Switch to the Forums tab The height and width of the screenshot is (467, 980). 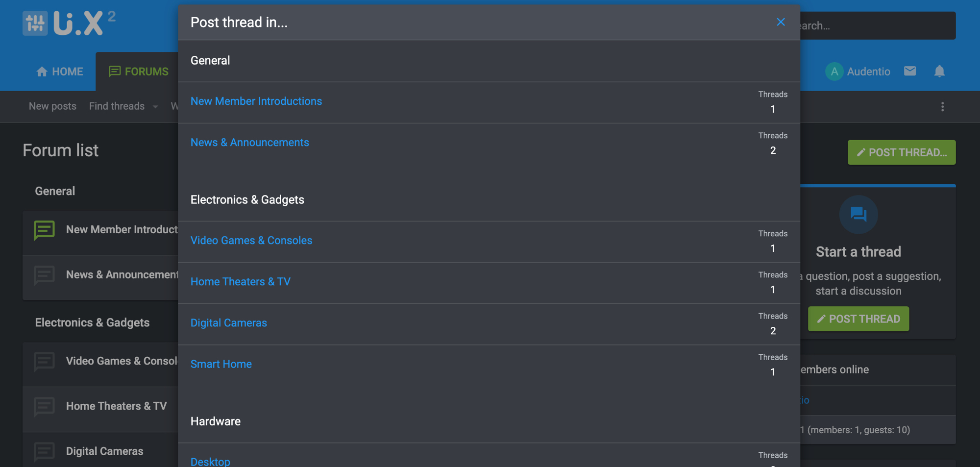click(x=139, y=72)
